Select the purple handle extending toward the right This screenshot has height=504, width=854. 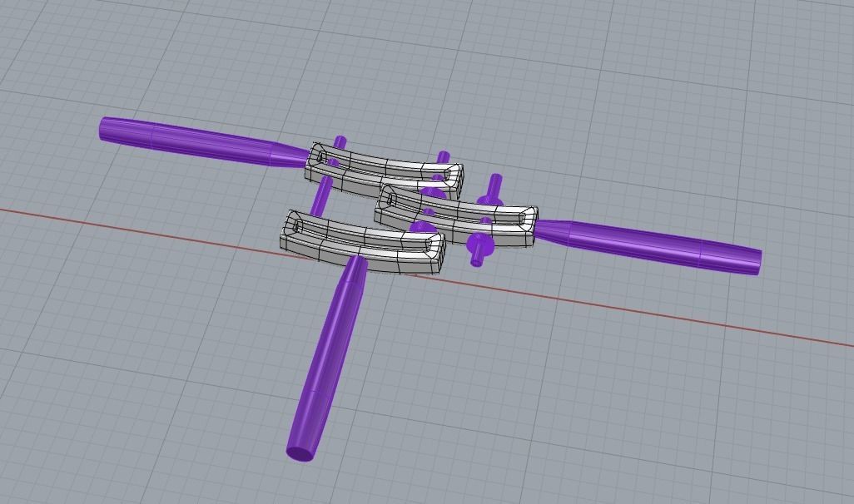point(648,245)
